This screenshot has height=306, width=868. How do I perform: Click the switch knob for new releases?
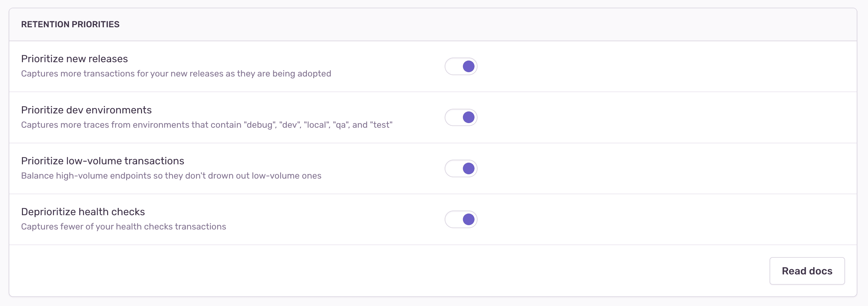click(x=469, y=67)
